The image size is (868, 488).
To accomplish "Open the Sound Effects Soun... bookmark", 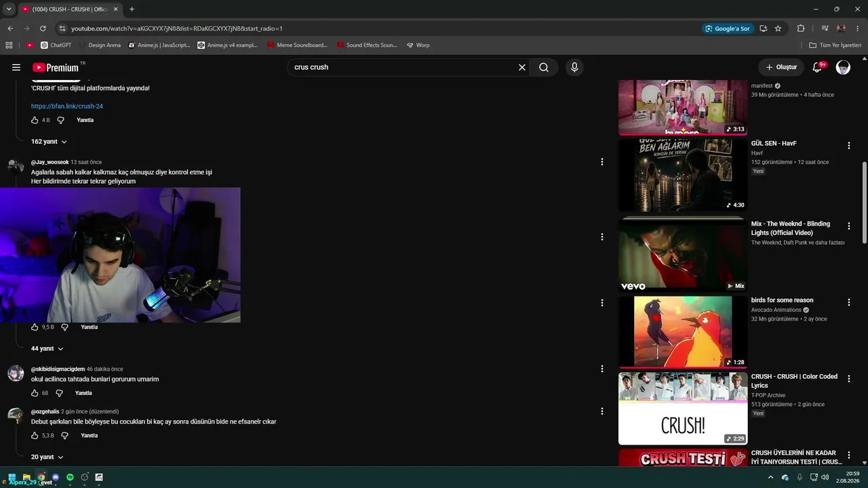I will pos(367,45).
